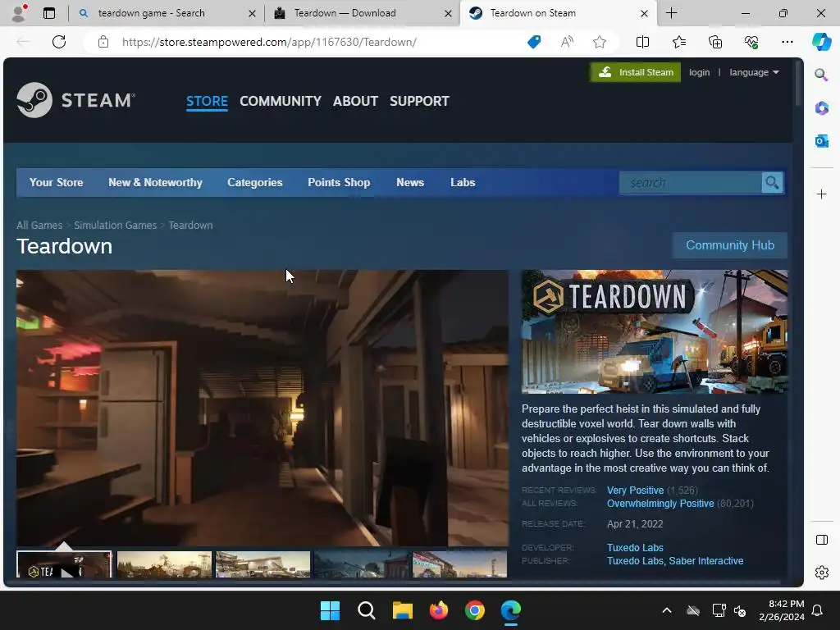Viewport: 840px width, 630px height.
Task: Open Very Positive recent reviews link
Action: 636,491
